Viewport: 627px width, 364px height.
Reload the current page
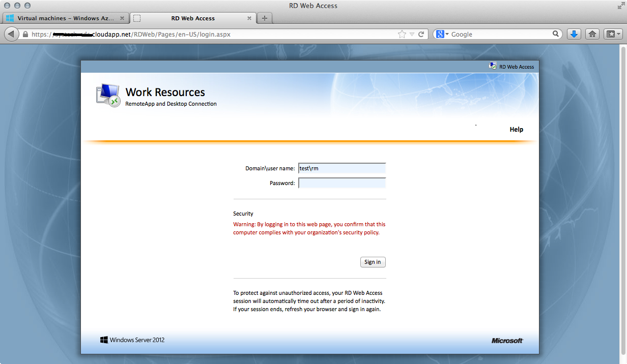(x=421, y=34)
